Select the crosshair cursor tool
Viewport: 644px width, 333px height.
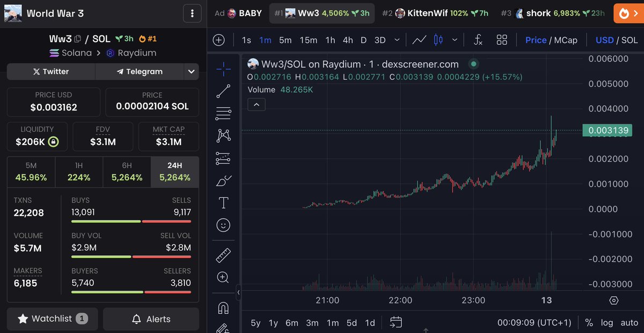[x=223, y=68]
